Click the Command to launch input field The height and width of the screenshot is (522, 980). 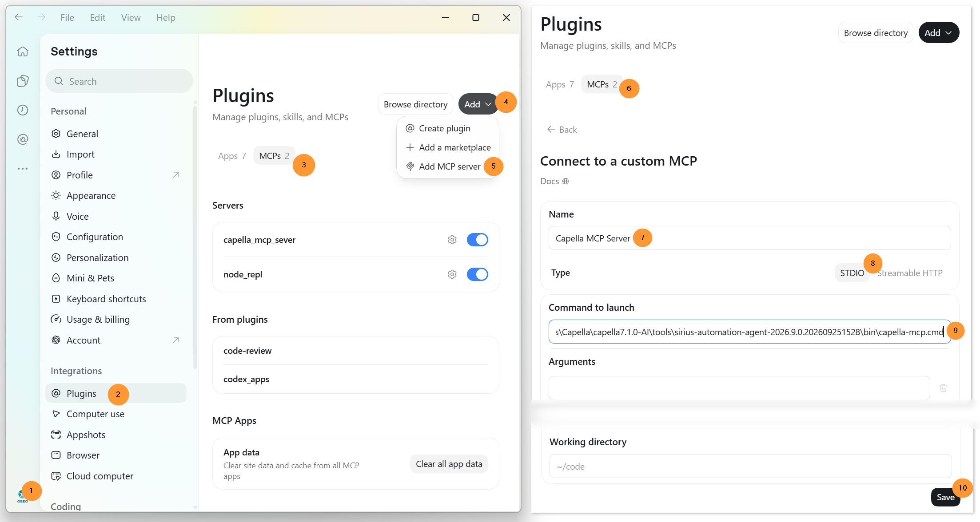pos(749,332)
